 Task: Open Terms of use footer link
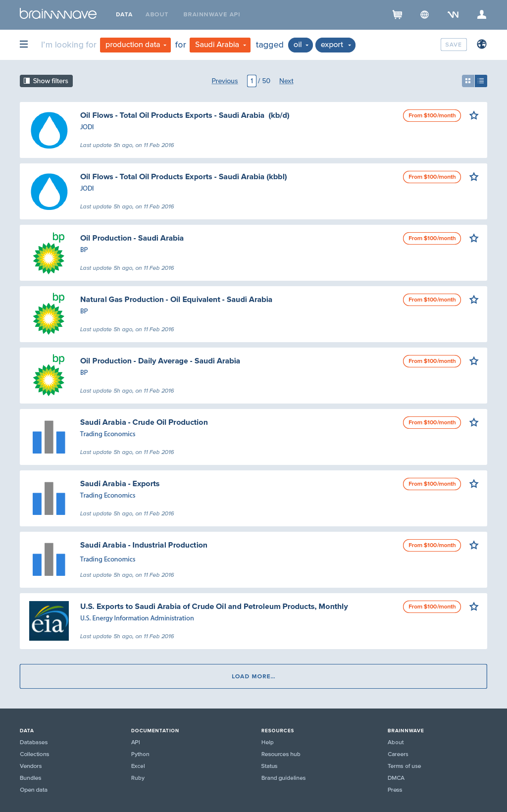405,766
